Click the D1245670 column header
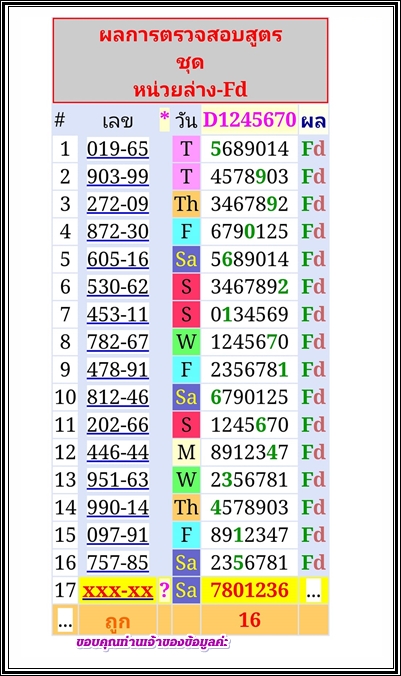401x676 pixels. tap(250, 119)
